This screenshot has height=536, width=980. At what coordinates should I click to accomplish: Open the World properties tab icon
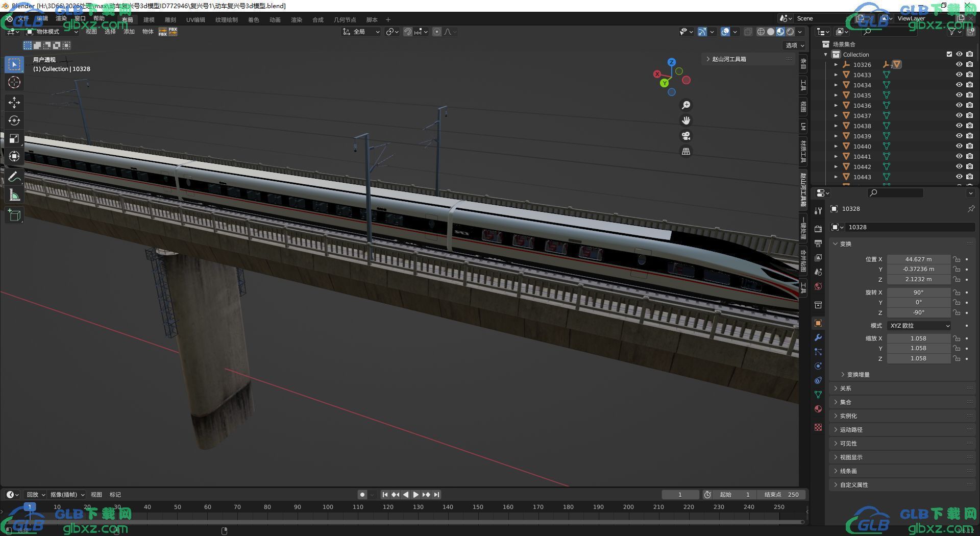(x=818, y=286)
